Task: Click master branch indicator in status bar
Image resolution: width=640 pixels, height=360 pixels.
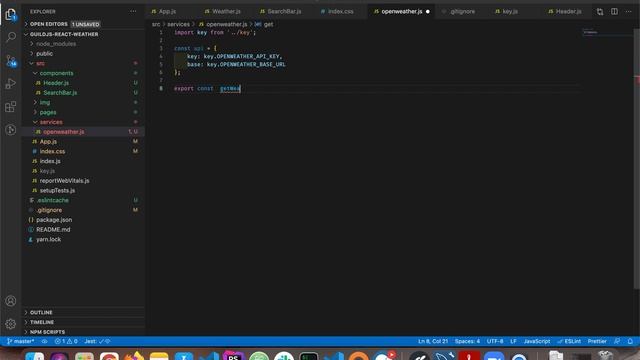Action: click(x=20, y=341)
